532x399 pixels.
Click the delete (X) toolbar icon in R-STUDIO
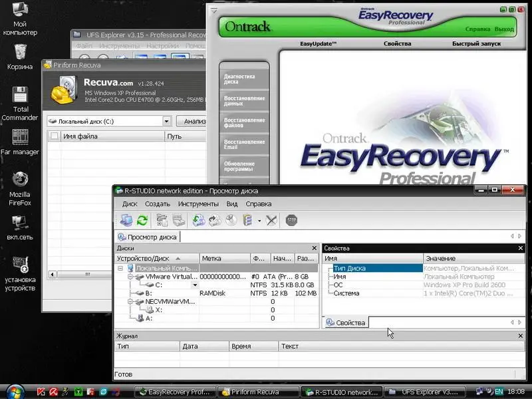[271, 221]
